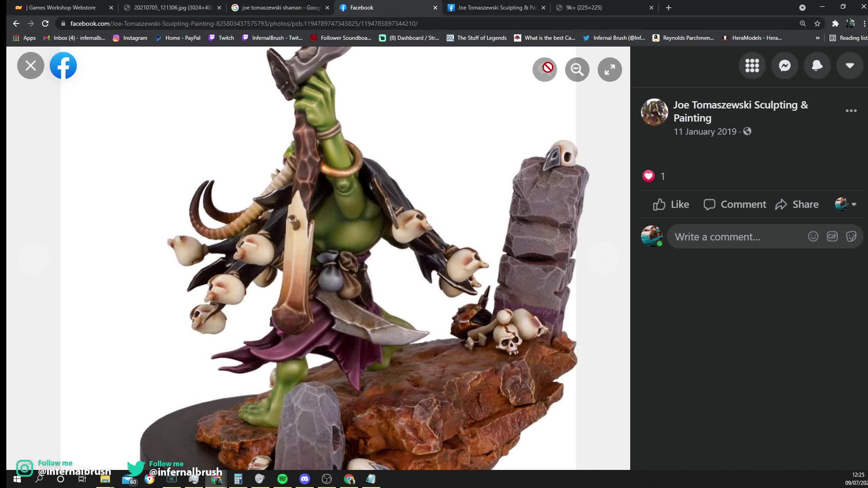Show more bookmarks chevron
This screenshot has height=488, width=868.
pyautogui.click(x=817, y=38)
